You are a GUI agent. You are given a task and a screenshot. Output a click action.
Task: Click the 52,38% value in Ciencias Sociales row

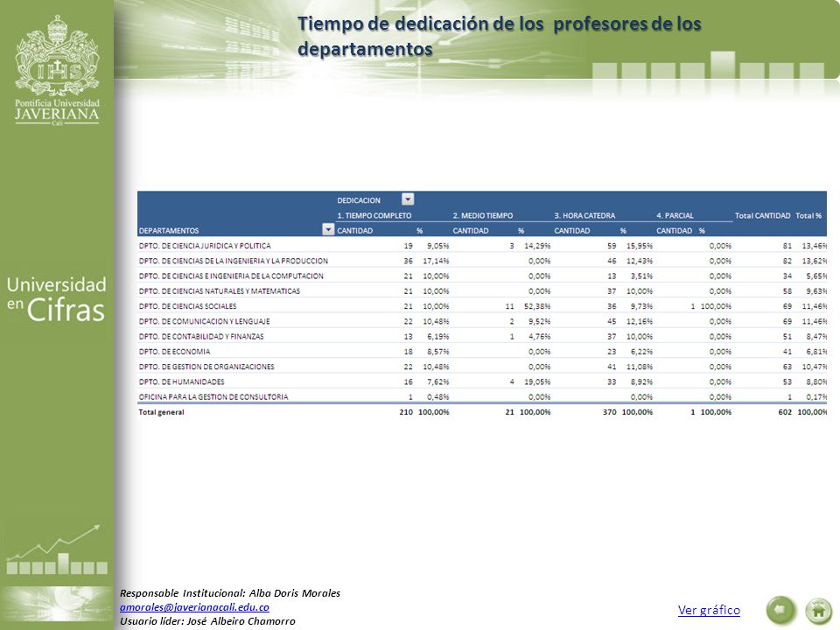(x=537, y=306)
